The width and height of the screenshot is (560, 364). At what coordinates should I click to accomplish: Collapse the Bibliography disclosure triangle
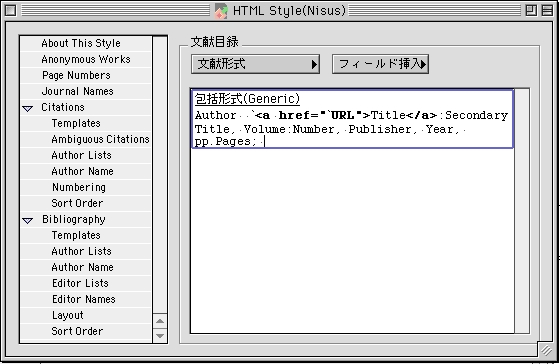(28, 220)
